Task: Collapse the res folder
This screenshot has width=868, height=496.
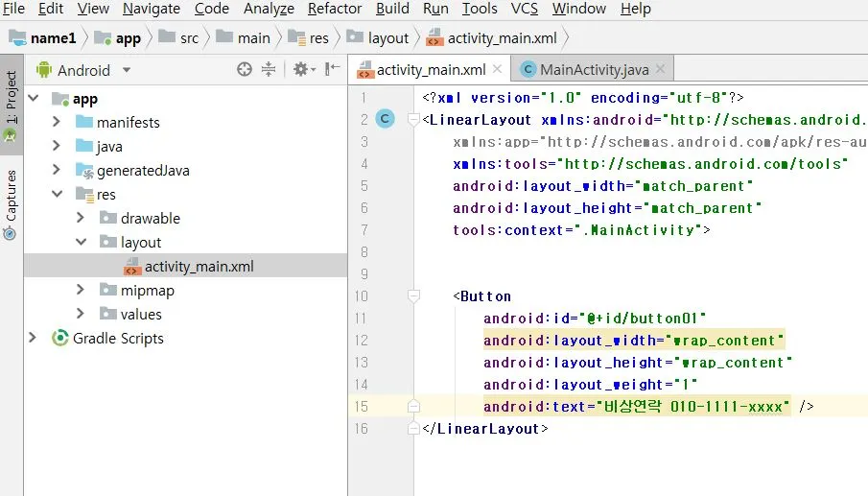Action: click(x=57, y=194)
